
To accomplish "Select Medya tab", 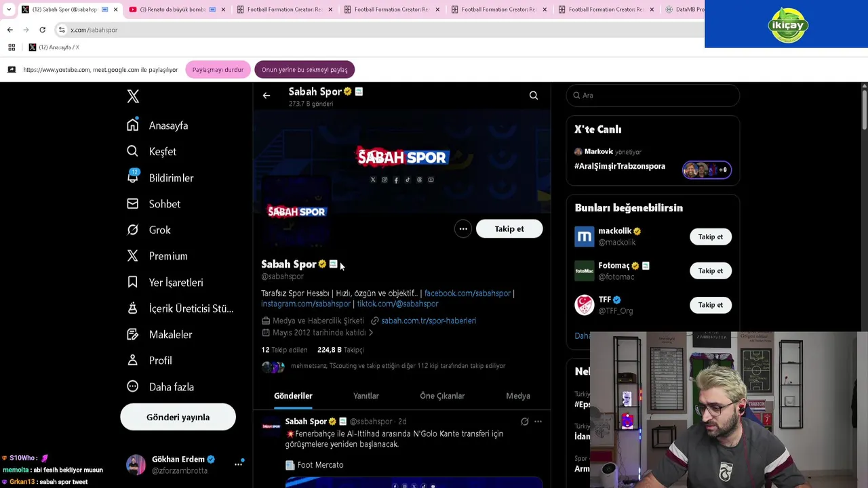I will [518, 396].
